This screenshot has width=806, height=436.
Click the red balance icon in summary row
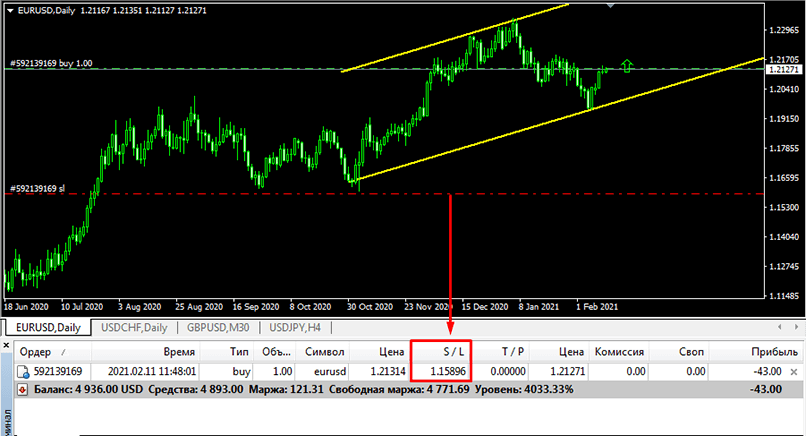click(x=23, y=390)
